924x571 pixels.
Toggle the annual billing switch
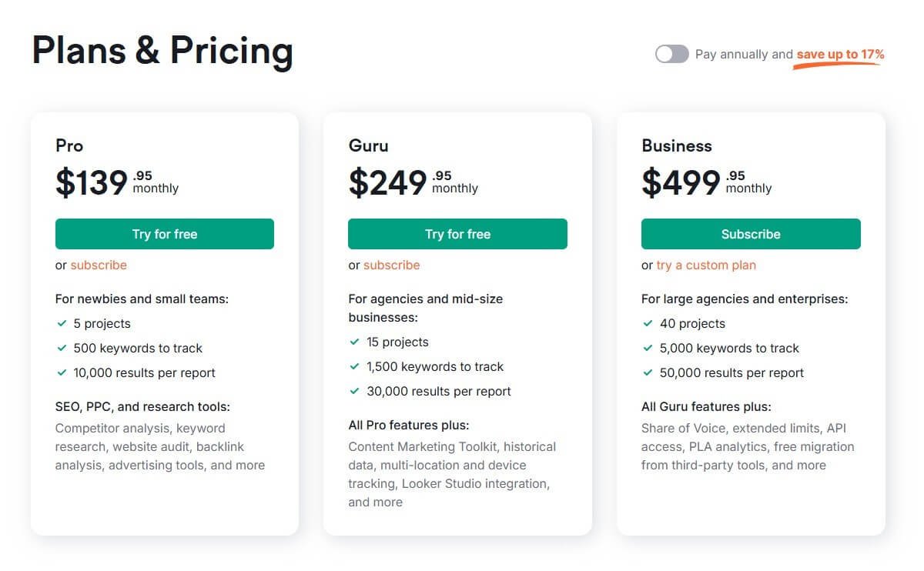pyautogui.click(x=671, y=54)
